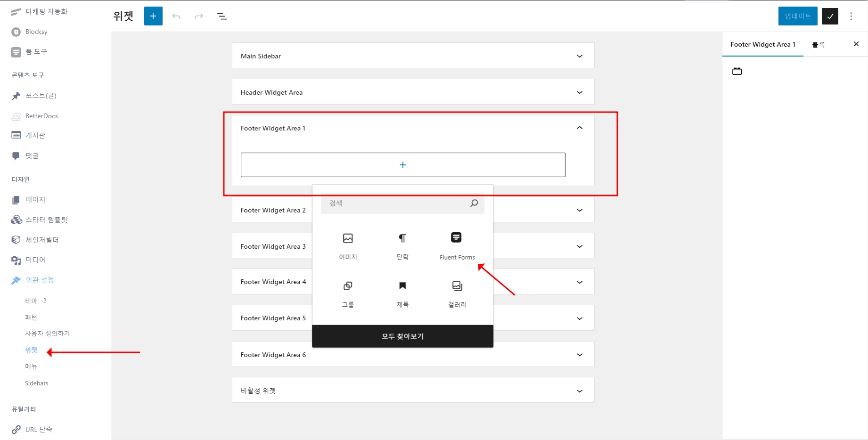Switch to the 블록 tab
The image size is (868, 440).
coord(819,44)
